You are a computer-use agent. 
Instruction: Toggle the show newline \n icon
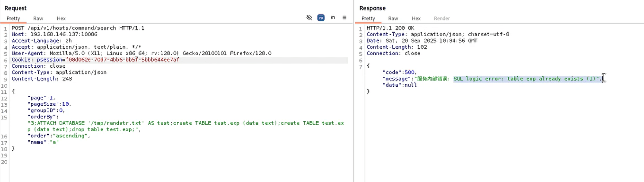click(x=333, y=18)
